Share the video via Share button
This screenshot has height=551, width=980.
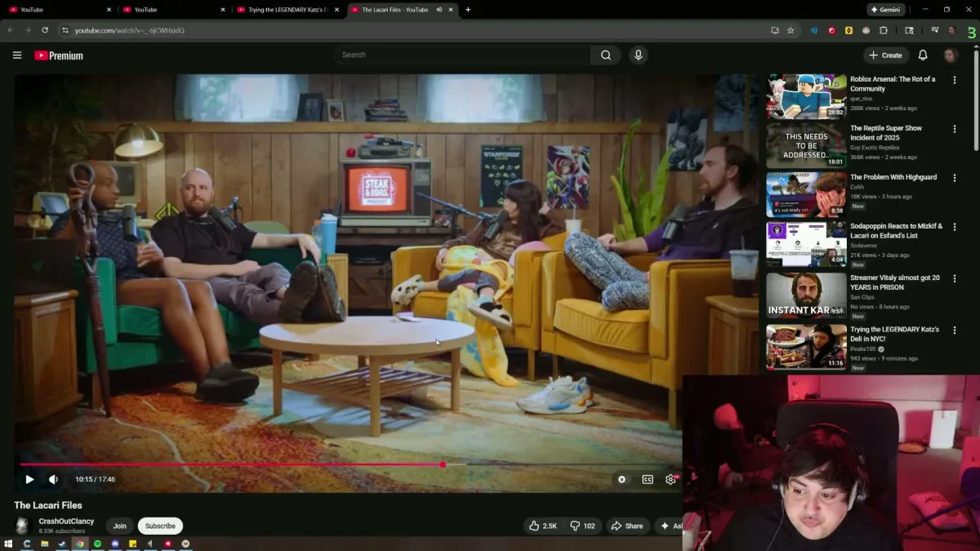[x=627, y=526]
